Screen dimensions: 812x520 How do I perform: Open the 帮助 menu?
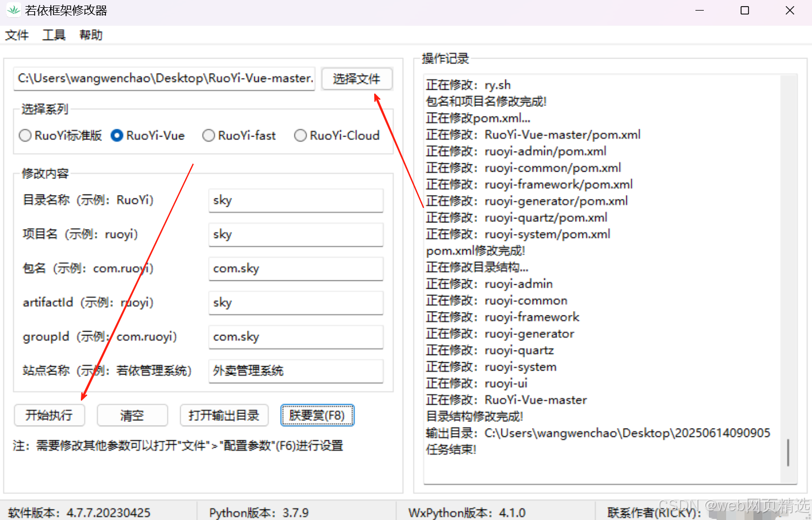pos(91,35)
